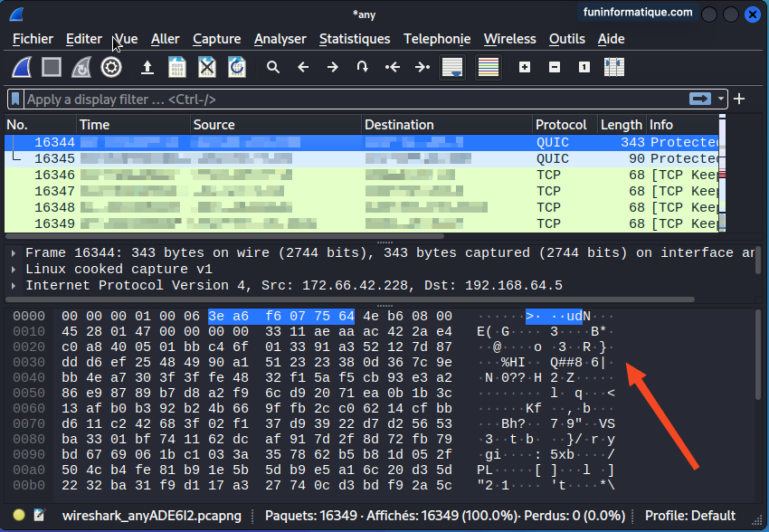Screen dimensions: 769x532
Task: Select TCP packet 16346
Action: (x=362, y=175)
